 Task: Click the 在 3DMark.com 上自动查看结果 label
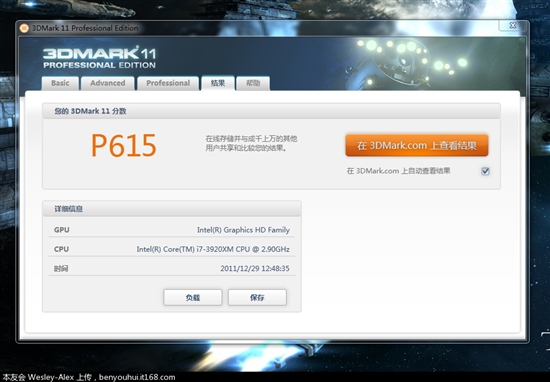click(x=398, y=171)
